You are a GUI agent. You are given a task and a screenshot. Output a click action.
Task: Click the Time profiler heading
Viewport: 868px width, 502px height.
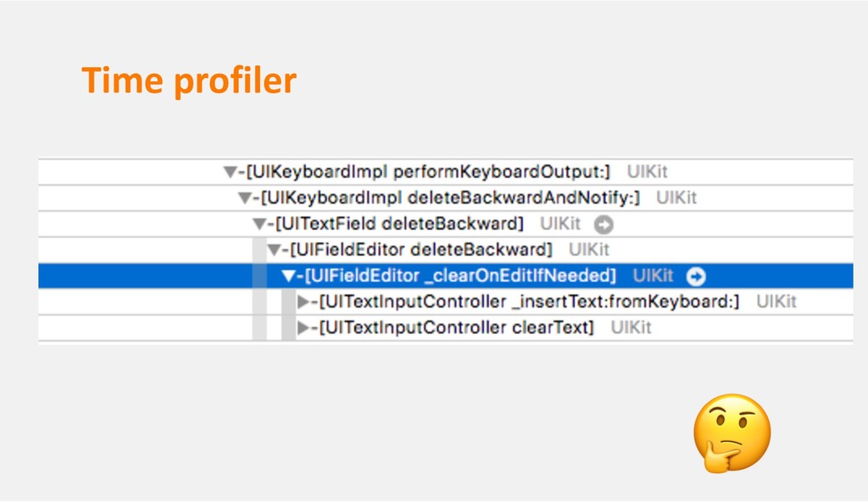pos(189,81)
